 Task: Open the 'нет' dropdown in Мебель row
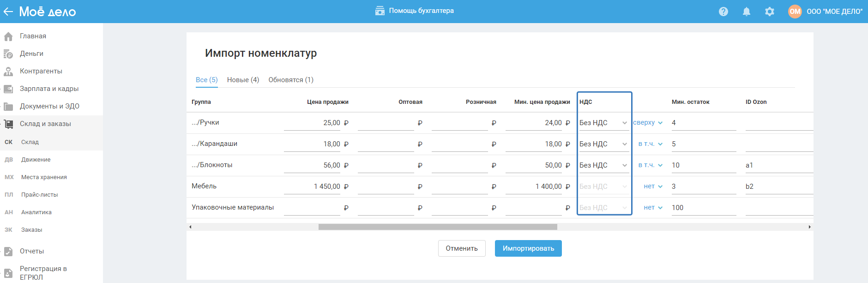(x=653, y=187)
